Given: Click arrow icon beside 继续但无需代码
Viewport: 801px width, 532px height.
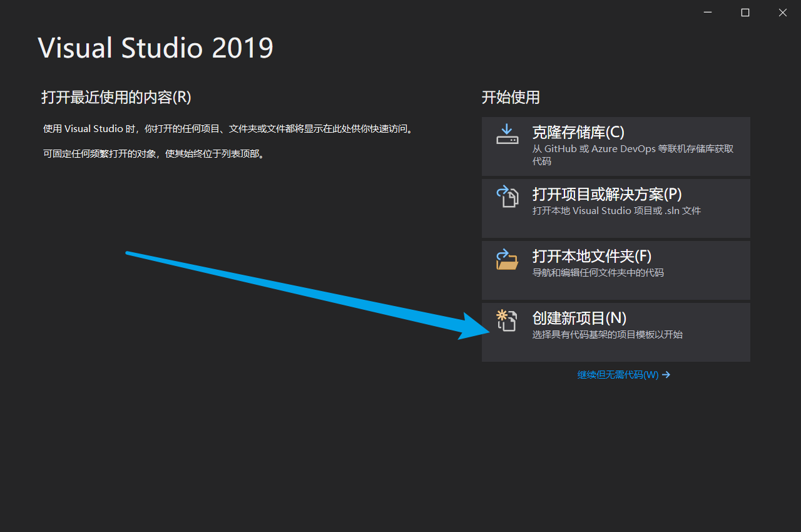Looking at the screenshot, I should point(666,375).
